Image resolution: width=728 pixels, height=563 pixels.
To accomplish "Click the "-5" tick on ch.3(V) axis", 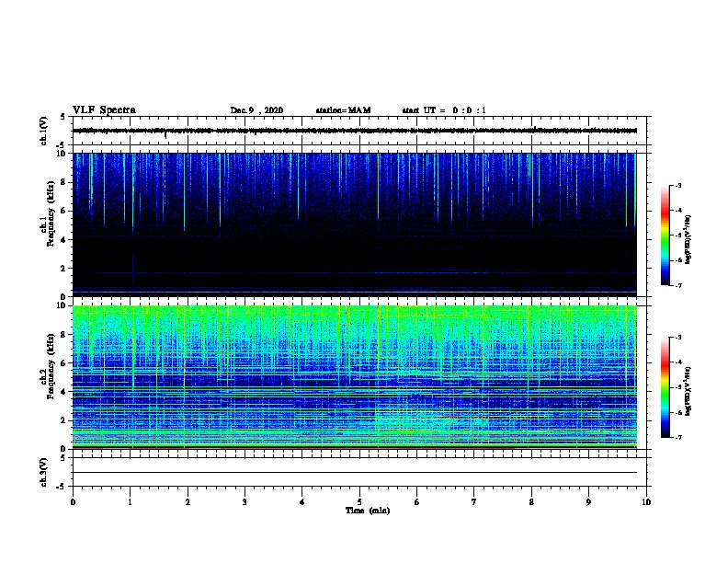I will pos(62,487).
